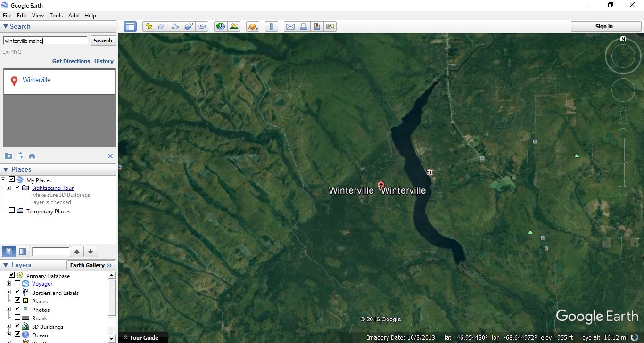Collapse the Search panel header triangle
644x343 pixels.
[x=6, y=27]
